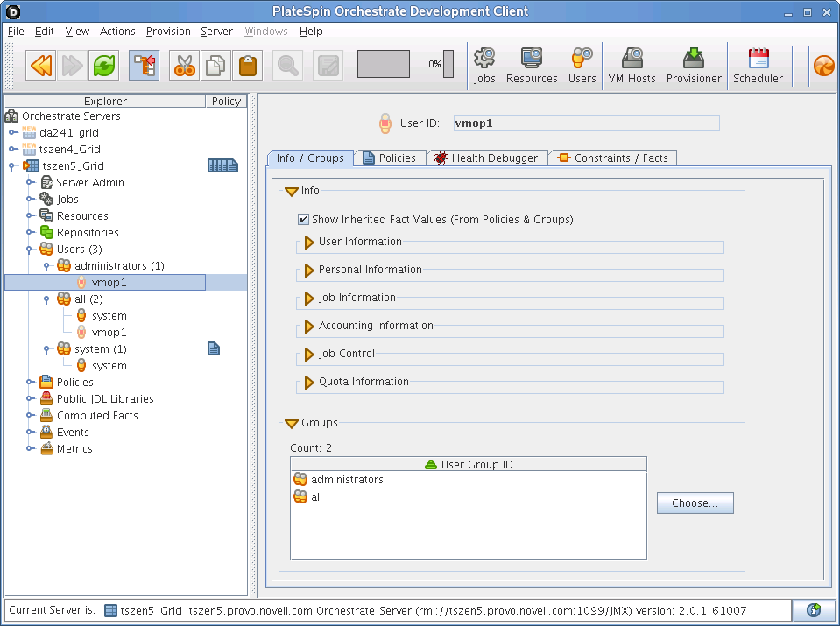Click the scissors cut icon

pyautogui.click(x=184, y=66)
